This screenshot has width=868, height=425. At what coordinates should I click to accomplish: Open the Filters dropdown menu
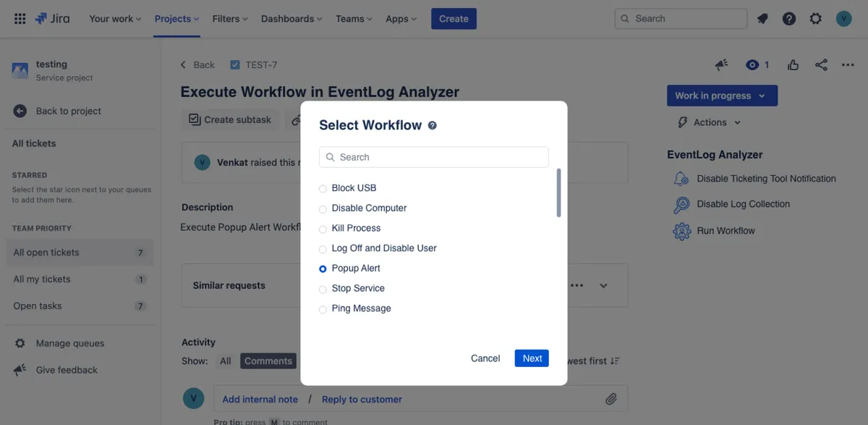click(x=230, y=19)
